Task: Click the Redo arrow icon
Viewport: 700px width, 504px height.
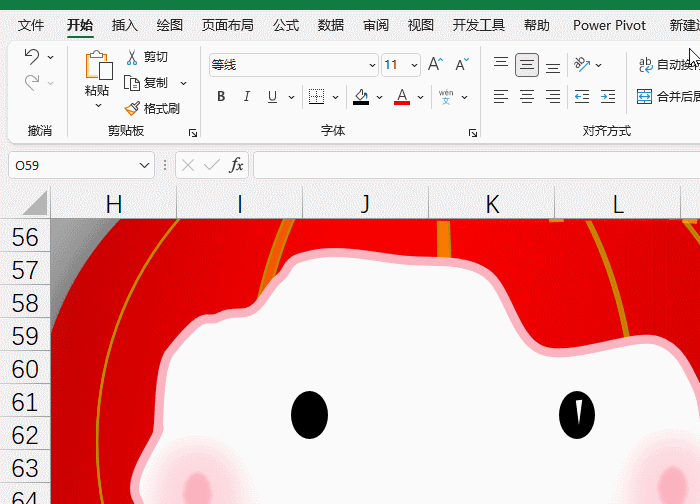Action: click(32, 83)
